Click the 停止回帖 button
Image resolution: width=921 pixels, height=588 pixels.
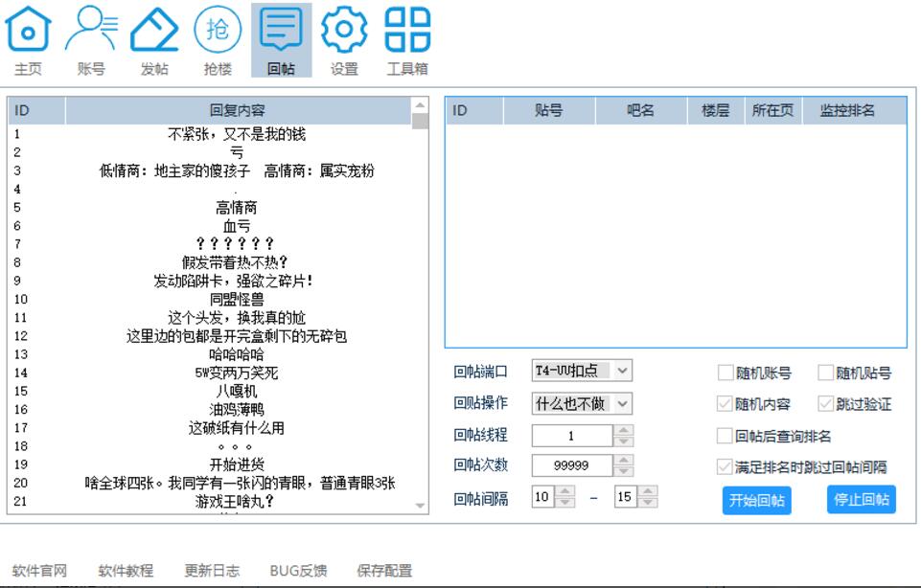click(x=861, y=499)
